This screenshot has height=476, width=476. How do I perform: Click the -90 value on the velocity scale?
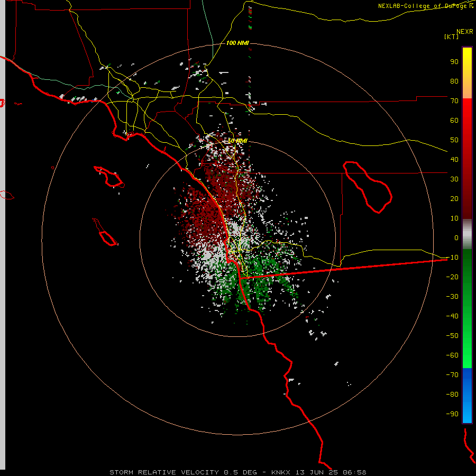[x=452, y=414]
